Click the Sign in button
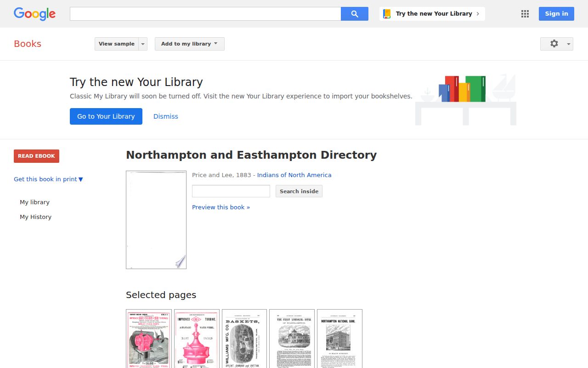Viewport: 588px width, 368px height. click(556, 14)
